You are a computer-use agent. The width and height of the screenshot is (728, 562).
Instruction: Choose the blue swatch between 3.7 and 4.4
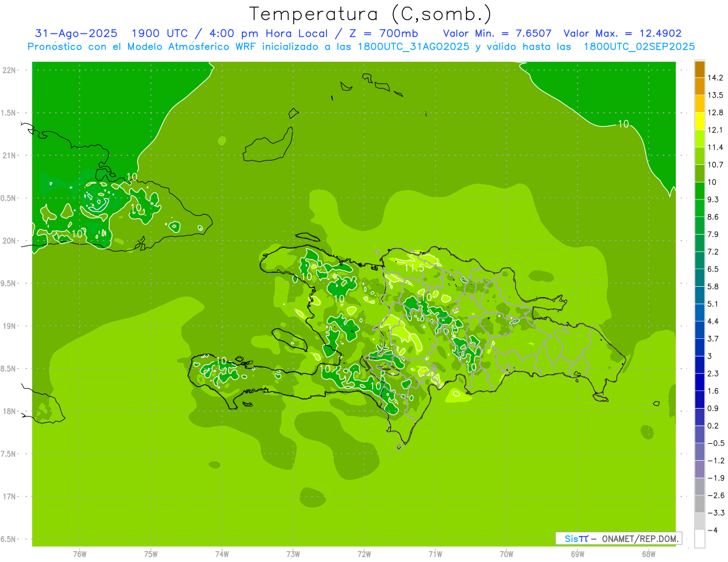[x=699, y=329]
